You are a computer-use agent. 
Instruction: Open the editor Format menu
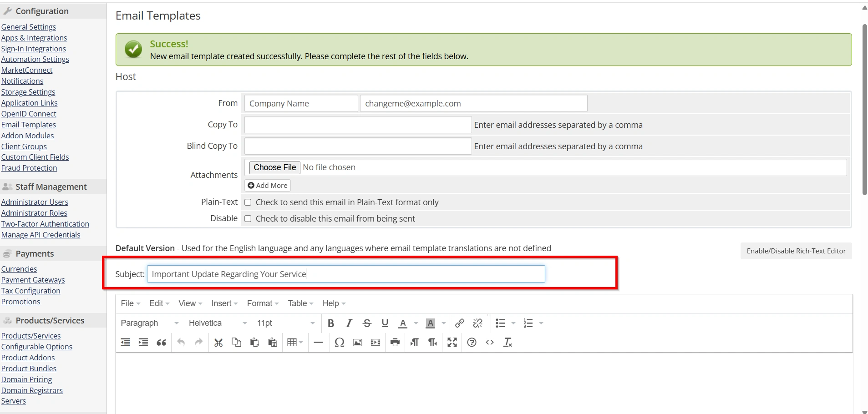(263, 303)
